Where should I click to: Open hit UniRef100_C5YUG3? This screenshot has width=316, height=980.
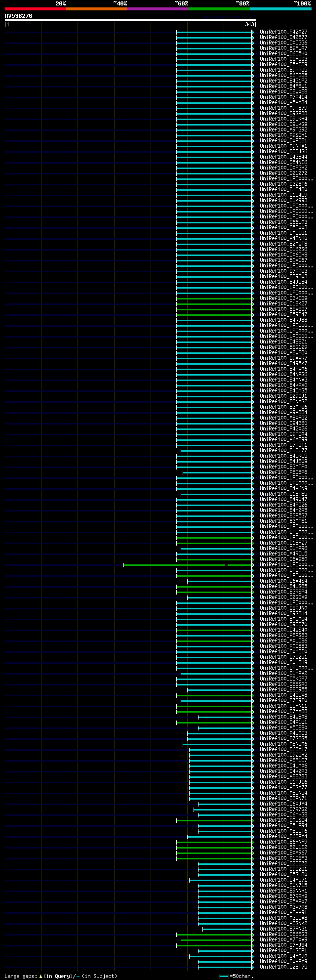(x=283, y=59)
